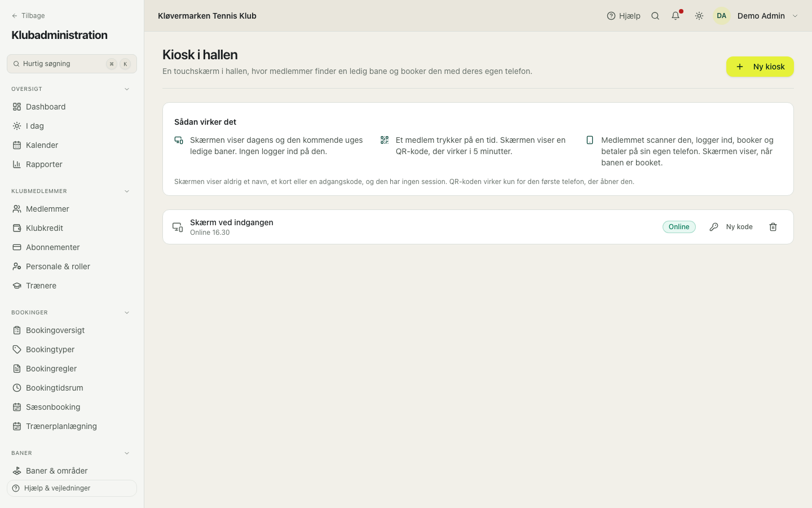The image size is (812, 508).
Task: Click the QR code icon in Sådan virker det
Action: click(x=385, y=140)
